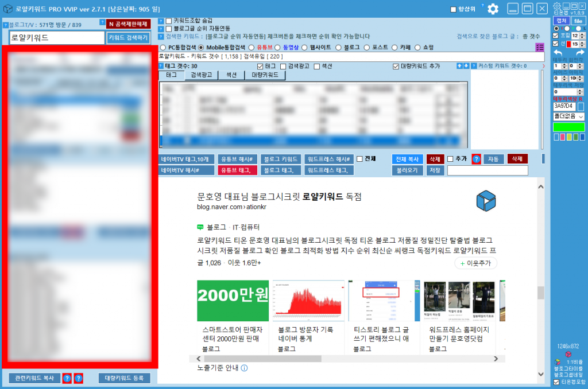Click second help icon after 관련키워드 복사
The height and width of the screenshot is (389, 588).
(78, 378)
